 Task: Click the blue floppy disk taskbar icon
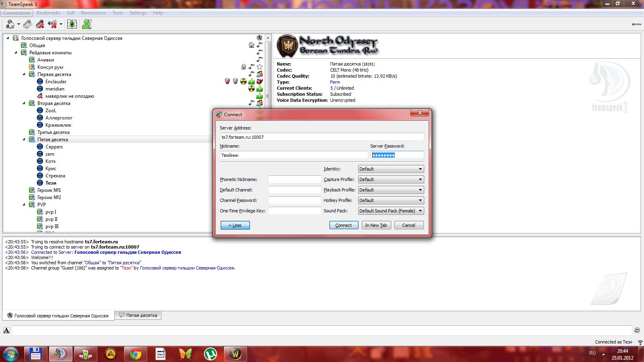[x=35, y=354]
